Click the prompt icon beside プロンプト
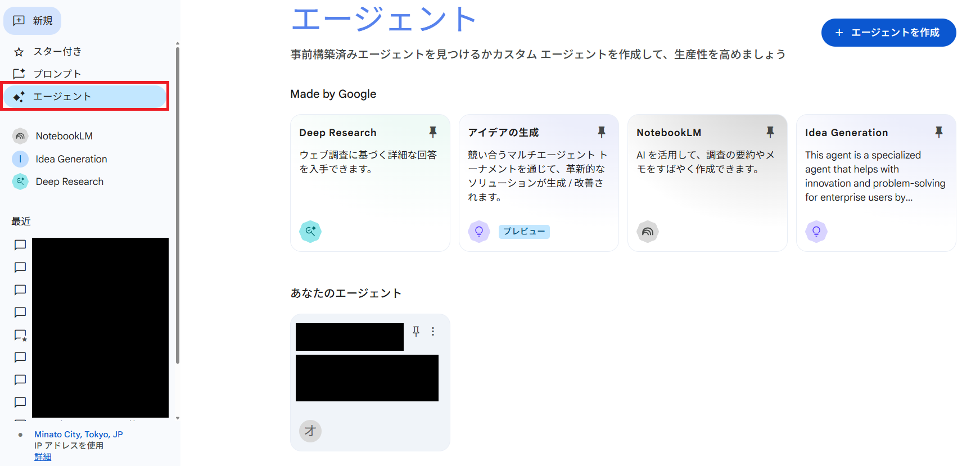This screenshot has height=466, width=980. (19, 74)
